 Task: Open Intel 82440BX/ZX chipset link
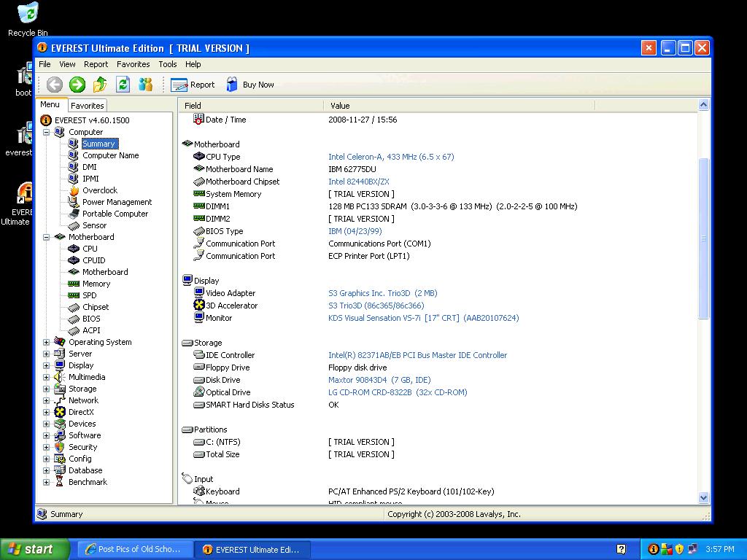click(359, 182)
